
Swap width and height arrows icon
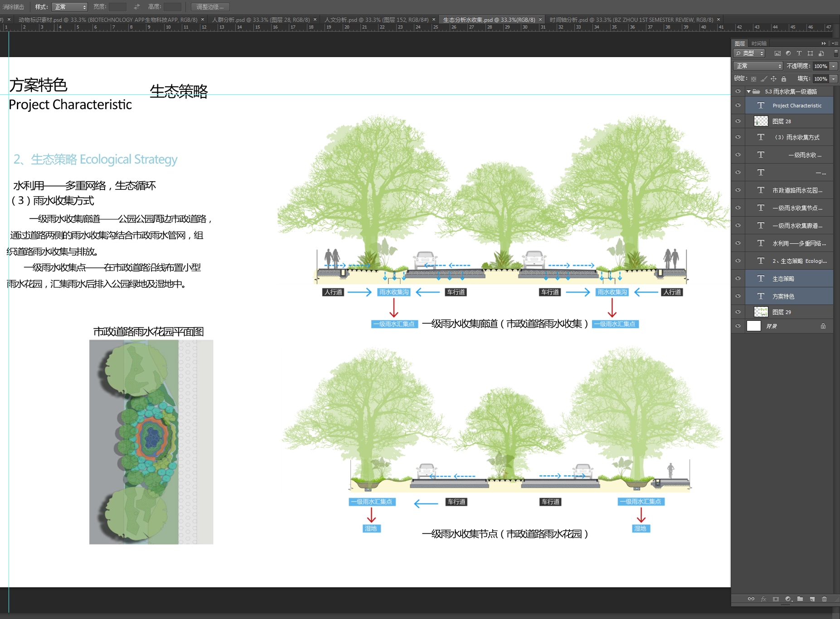click(137, 7)
